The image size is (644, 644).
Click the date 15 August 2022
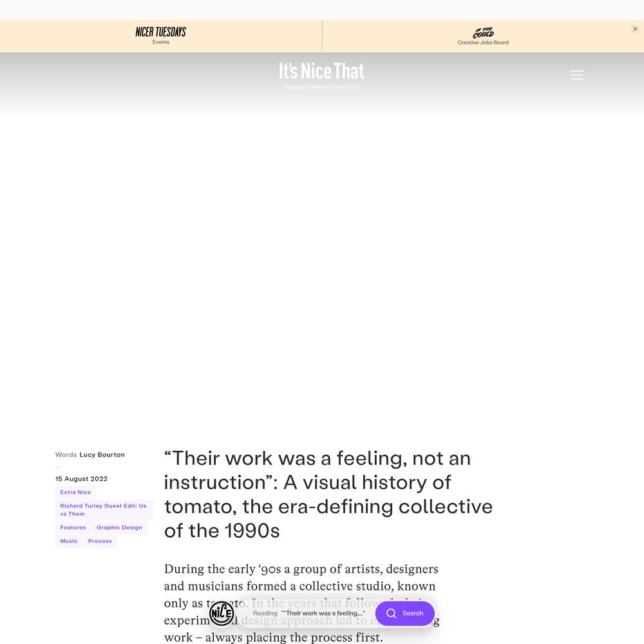tap(81, 478)
